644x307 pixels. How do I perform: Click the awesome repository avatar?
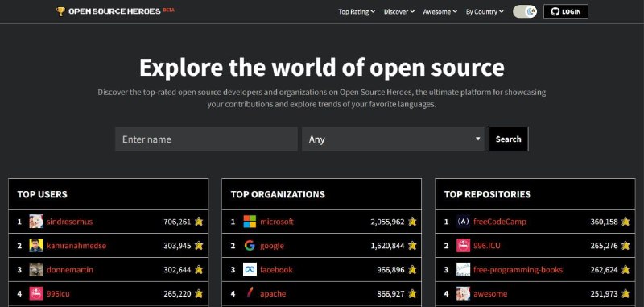click(464, 293)
